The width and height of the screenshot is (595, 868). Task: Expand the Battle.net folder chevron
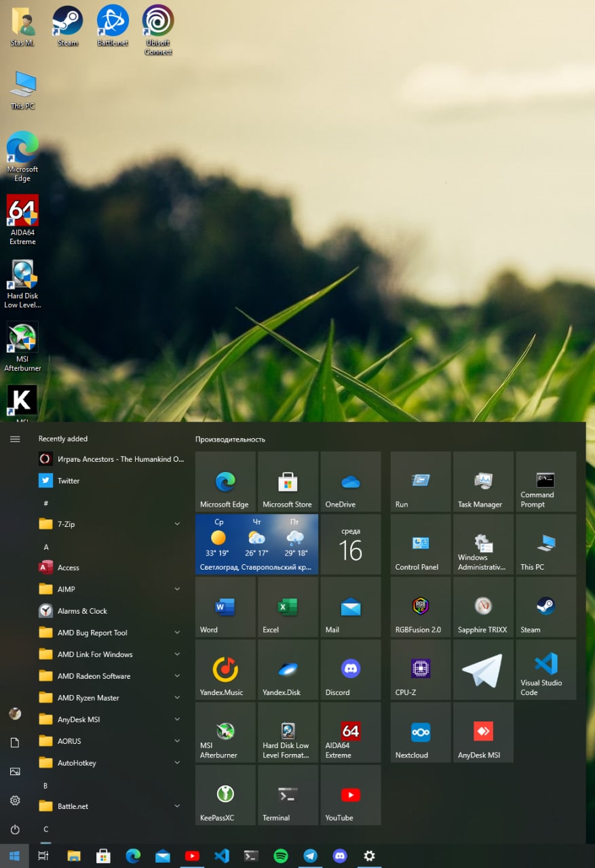[177, 806]
